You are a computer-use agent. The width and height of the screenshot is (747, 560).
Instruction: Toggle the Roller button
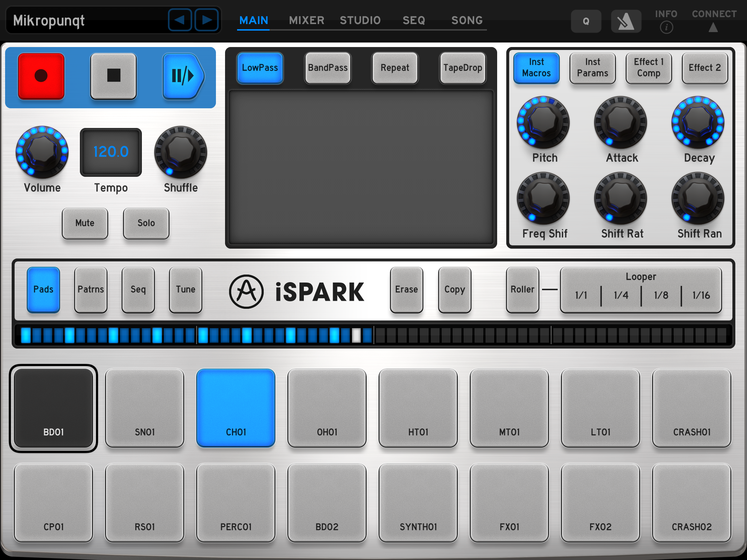point(523,289)
